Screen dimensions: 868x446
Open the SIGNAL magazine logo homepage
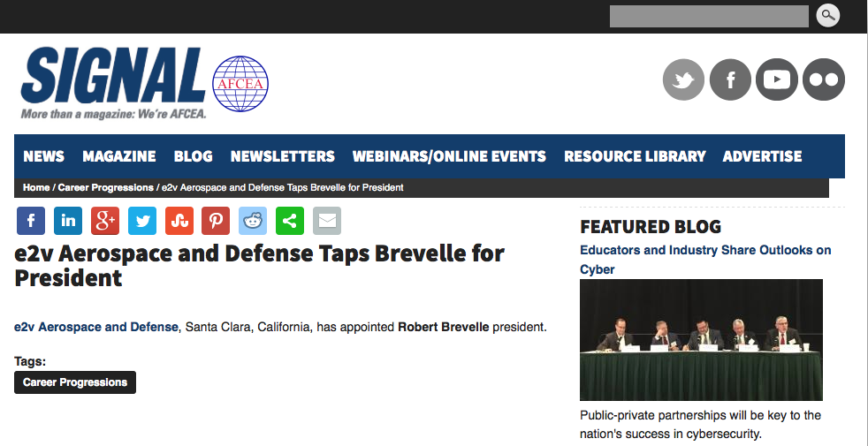click(113, 82)
